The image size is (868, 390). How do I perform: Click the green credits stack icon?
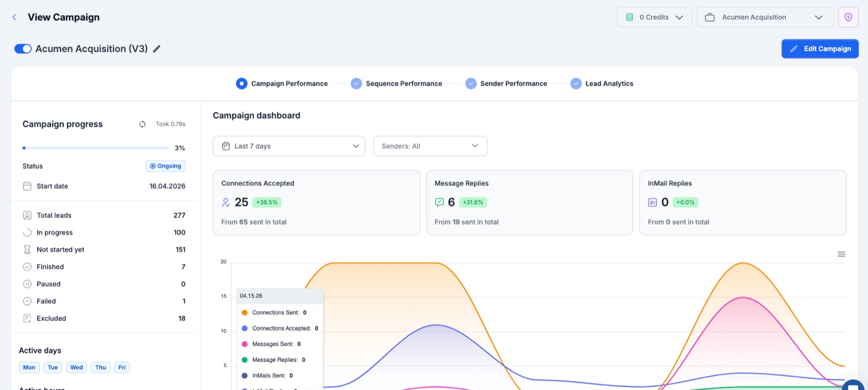coord(630,17)
